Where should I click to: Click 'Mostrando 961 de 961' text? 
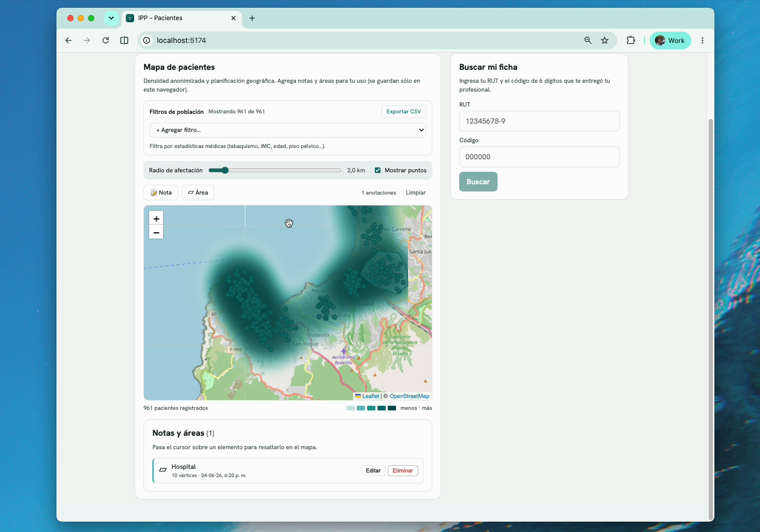[237, 112]
